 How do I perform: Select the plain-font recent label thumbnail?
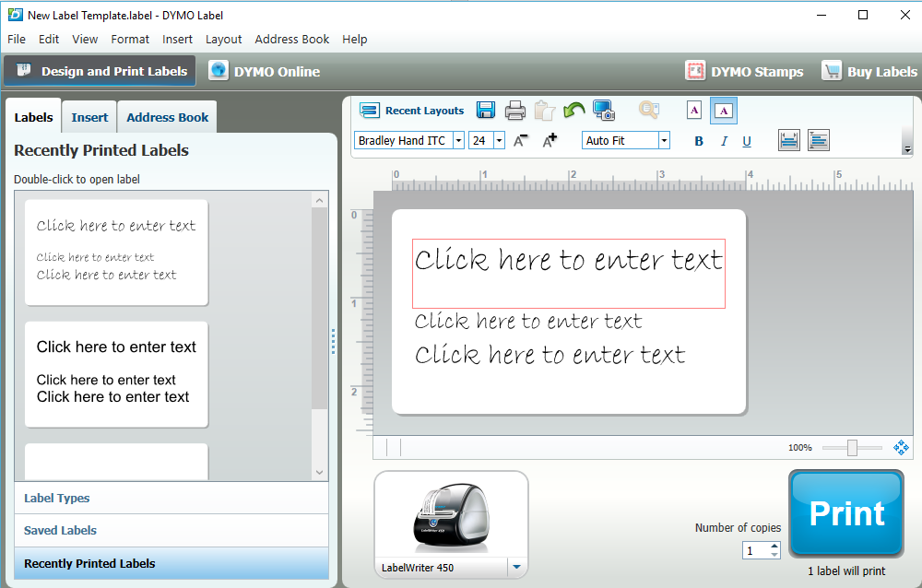pos(116,374)
